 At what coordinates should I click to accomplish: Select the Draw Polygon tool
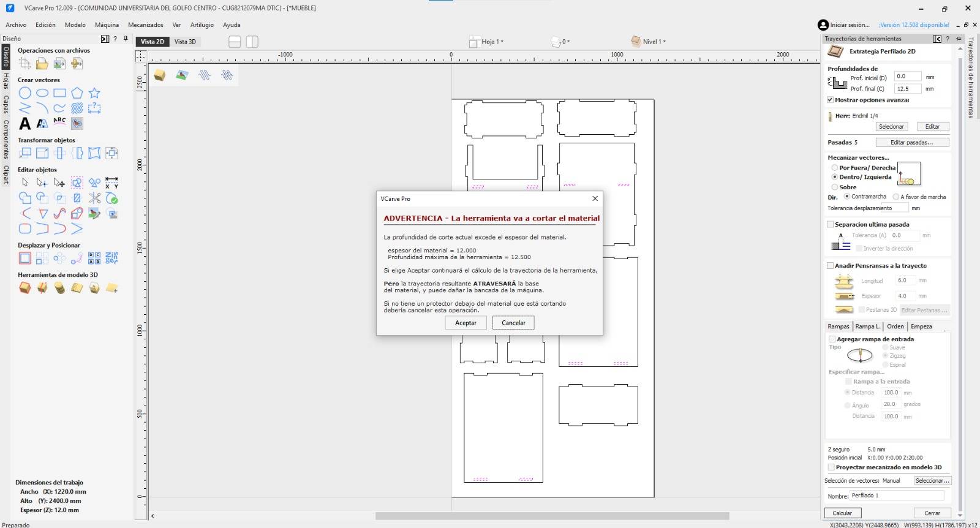click(x=77, y=93)
